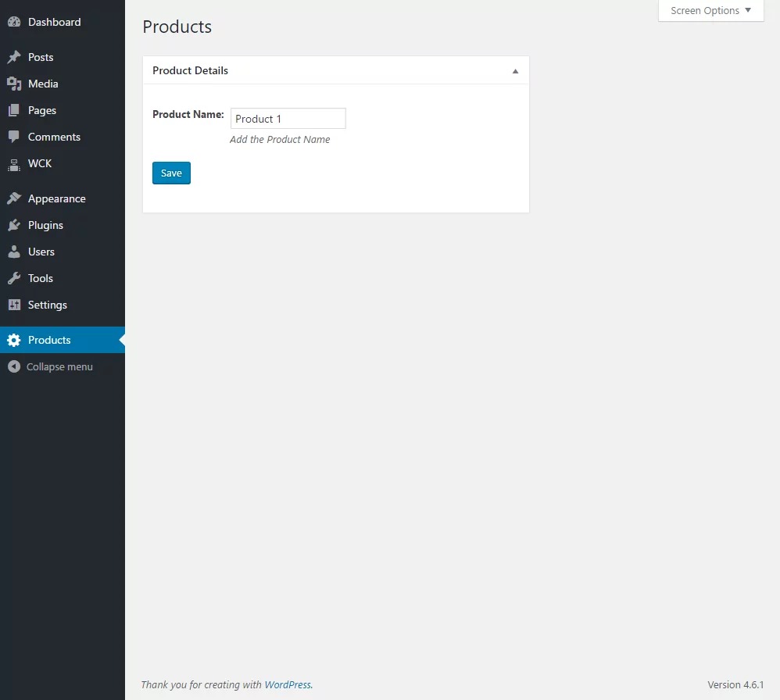780x700 pixels.
Task: Click the WCK robot icon
Action: click(14, 163)
